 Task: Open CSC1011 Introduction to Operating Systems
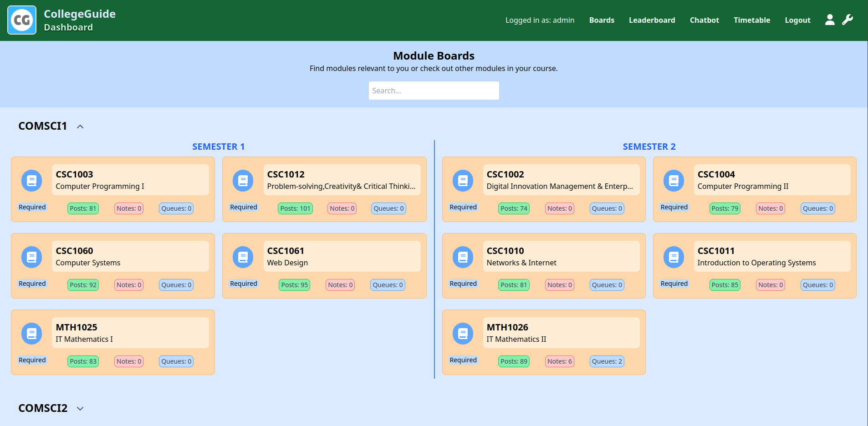[772, 256]
